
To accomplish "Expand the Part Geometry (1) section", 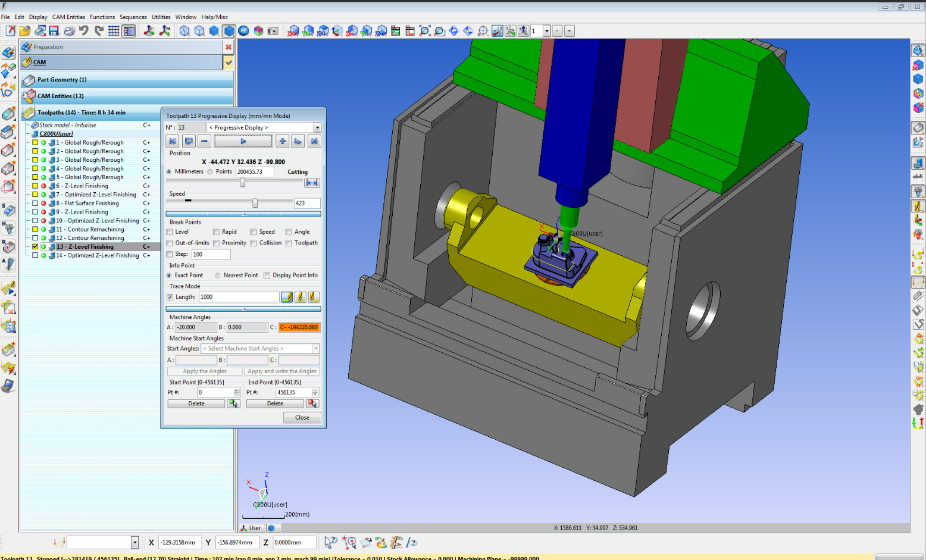I will pyautogui.click(x=61, y=80).
